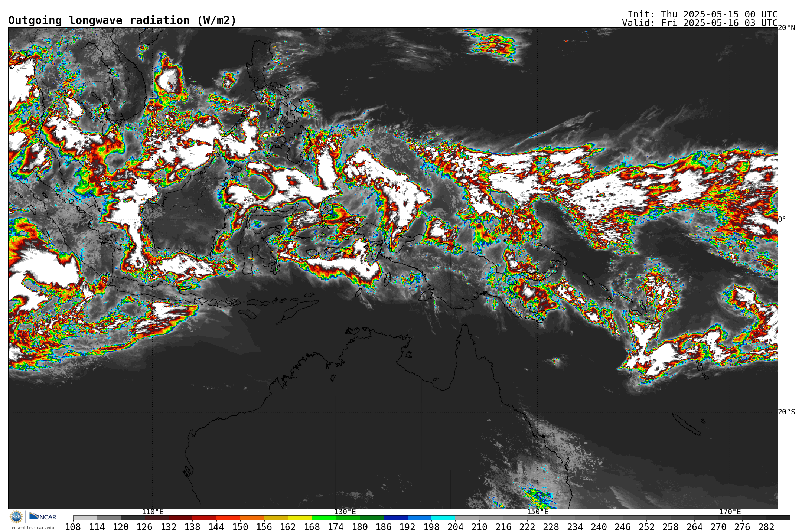The width and height of the screenshot is (802, 532).
Task: Click the NCAR logo
Action: coord(43,516)
